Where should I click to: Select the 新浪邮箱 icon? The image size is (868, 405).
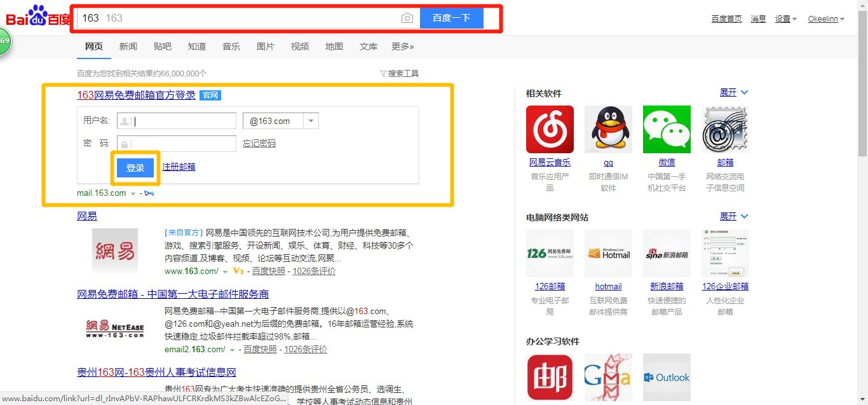point(667,252)
